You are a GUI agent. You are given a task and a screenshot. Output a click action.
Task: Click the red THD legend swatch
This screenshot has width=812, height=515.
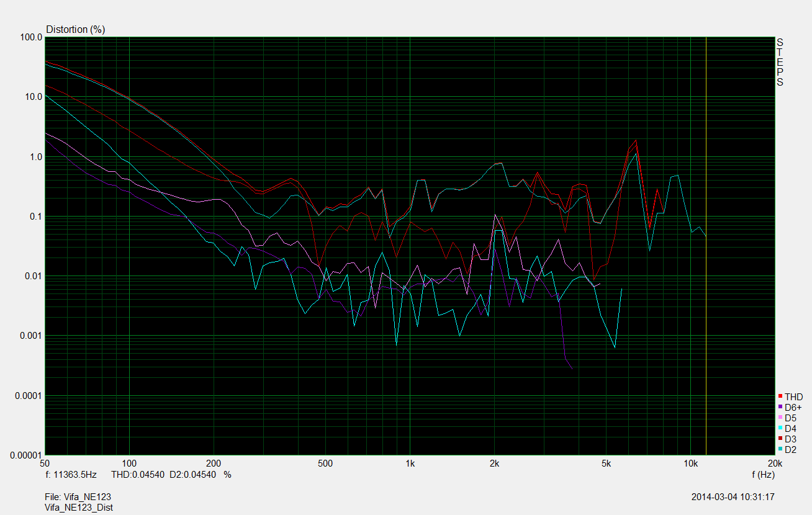pyautogui.click(x=780, y=396)
